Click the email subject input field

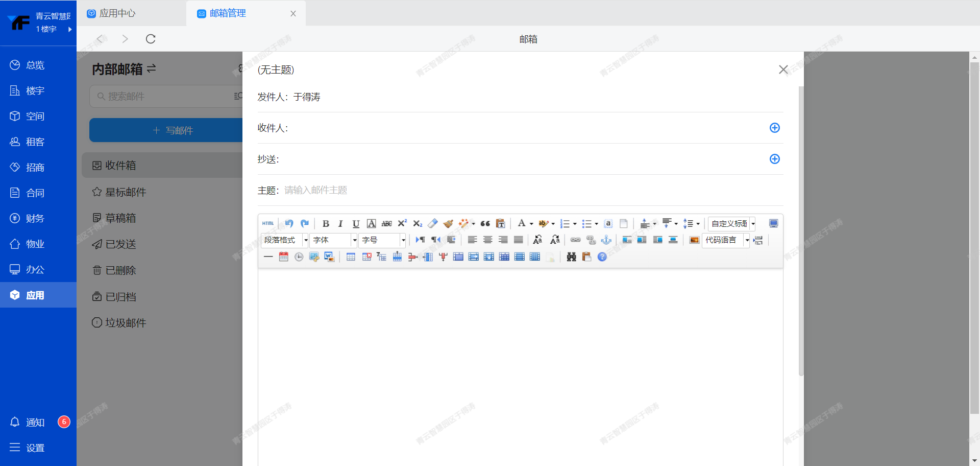(531, 191)
